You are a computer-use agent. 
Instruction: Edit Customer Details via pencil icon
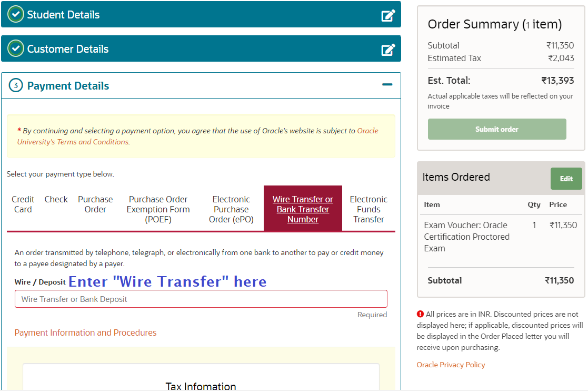388,50
